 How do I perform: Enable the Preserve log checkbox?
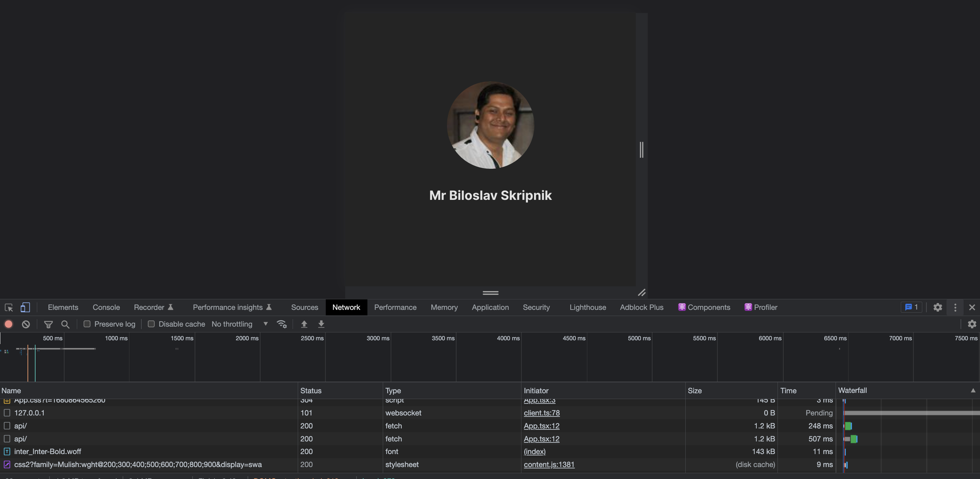(x=87, y=324)
